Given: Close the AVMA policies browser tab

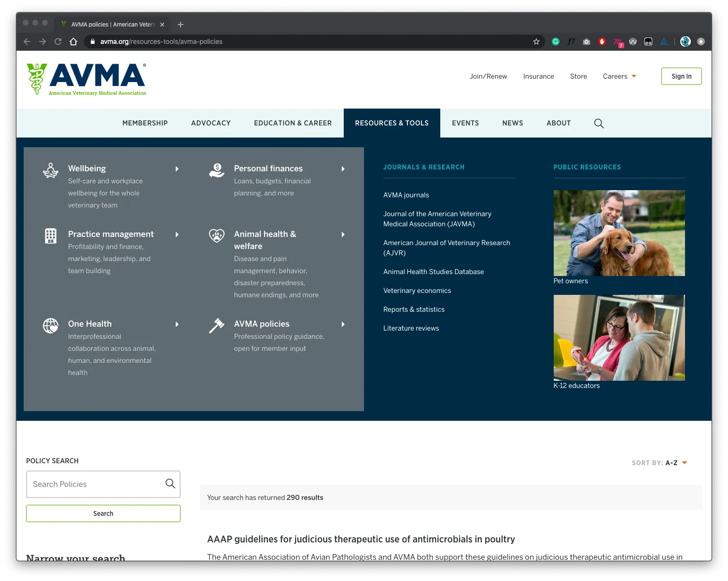Looking at the screenshot, I should (162, 25).
